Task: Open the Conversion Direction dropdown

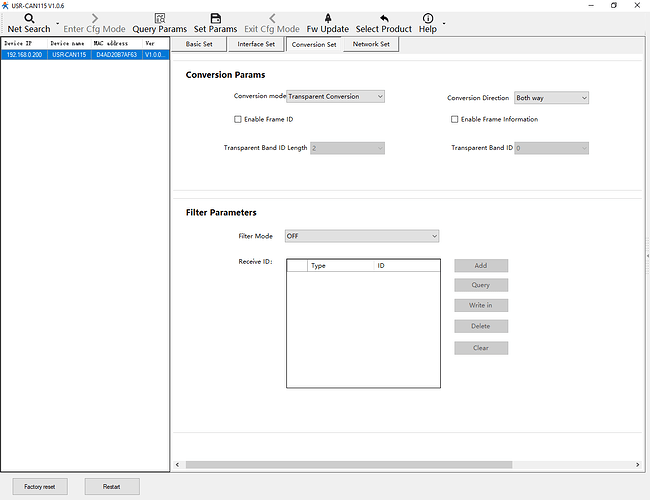Action: coord(551,98)
